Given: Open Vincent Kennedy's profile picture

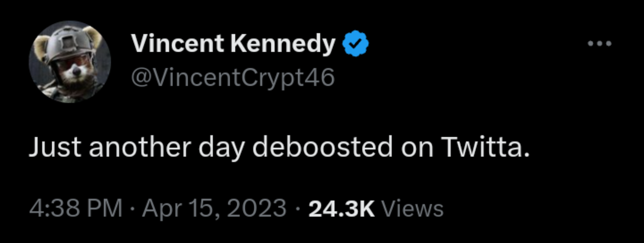Looking at the screenshot, I should 70,62.
